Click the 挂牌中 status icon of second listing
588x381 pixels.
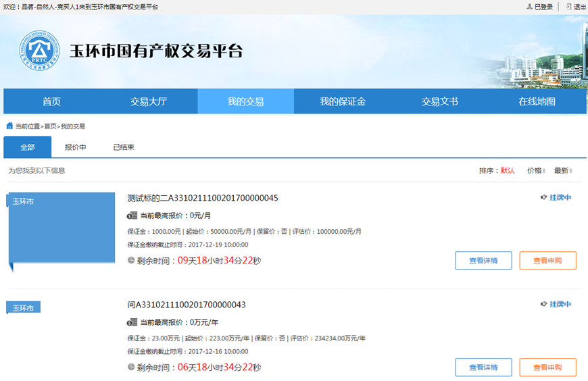544,305
